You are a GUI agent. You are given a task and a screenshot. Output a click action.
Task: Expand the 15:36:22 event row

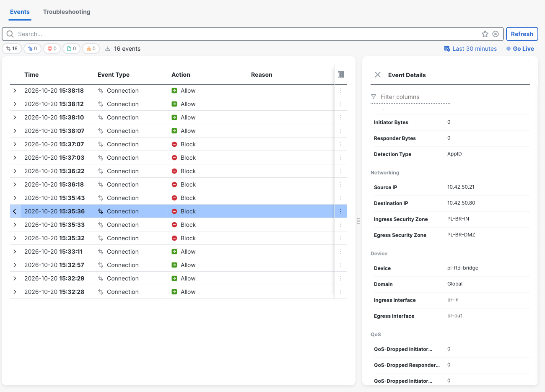click(15, 171)
